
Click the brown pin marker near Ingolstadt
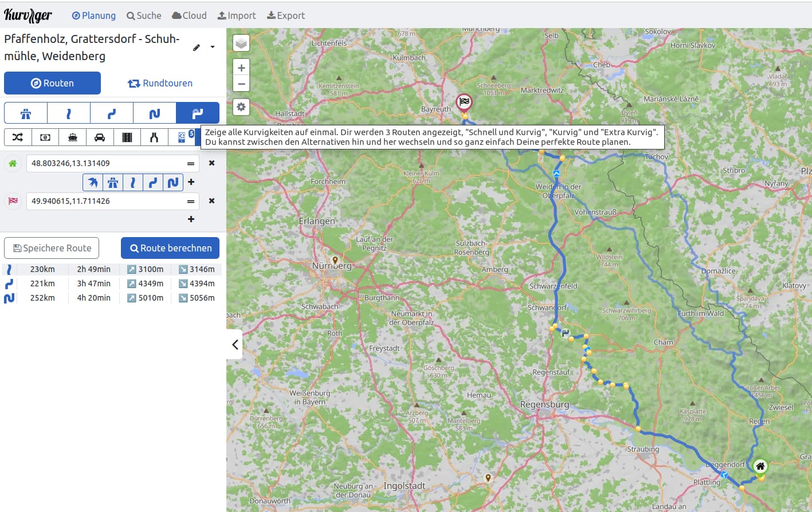488,478
